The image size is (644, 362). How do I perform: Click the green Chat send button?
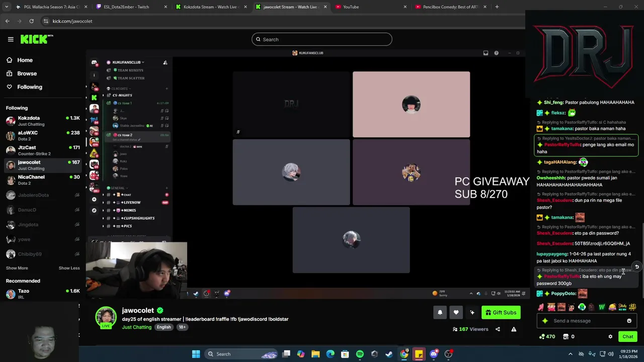click(628, 336)
